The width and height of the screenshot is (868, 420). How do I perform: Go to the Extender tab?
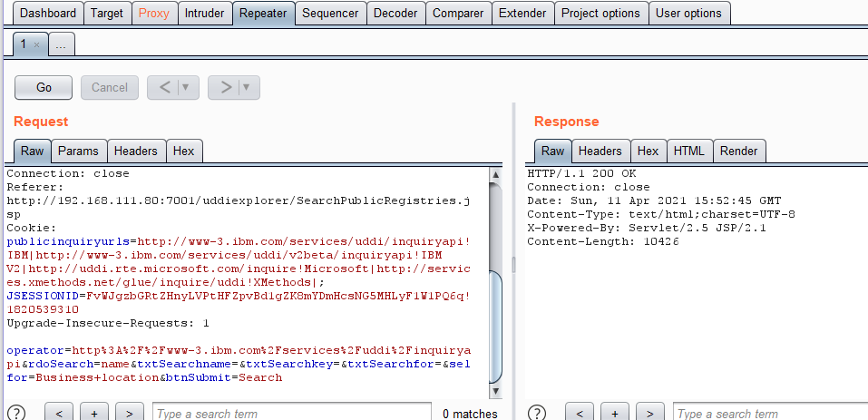(522, 14)
